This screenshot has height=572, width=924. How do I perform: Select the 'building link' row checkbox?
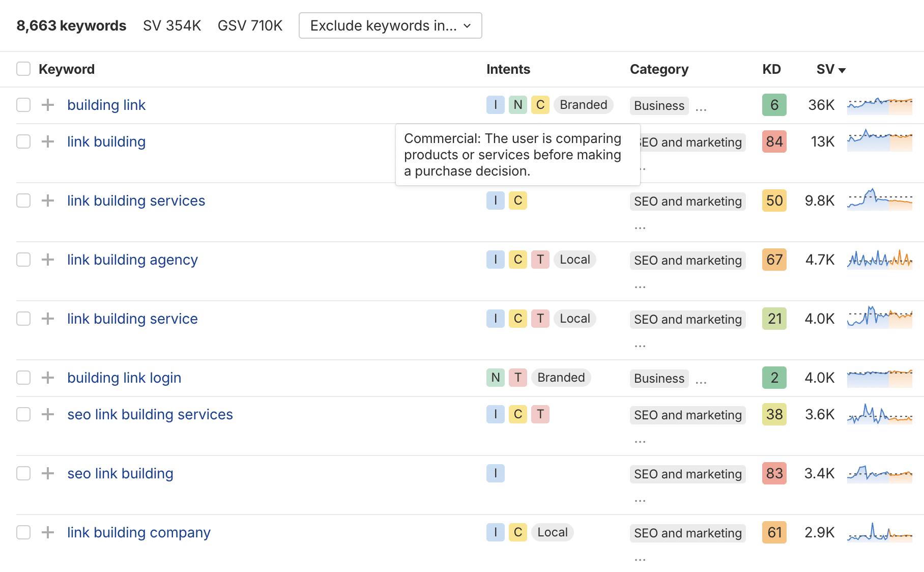point(23,105)
